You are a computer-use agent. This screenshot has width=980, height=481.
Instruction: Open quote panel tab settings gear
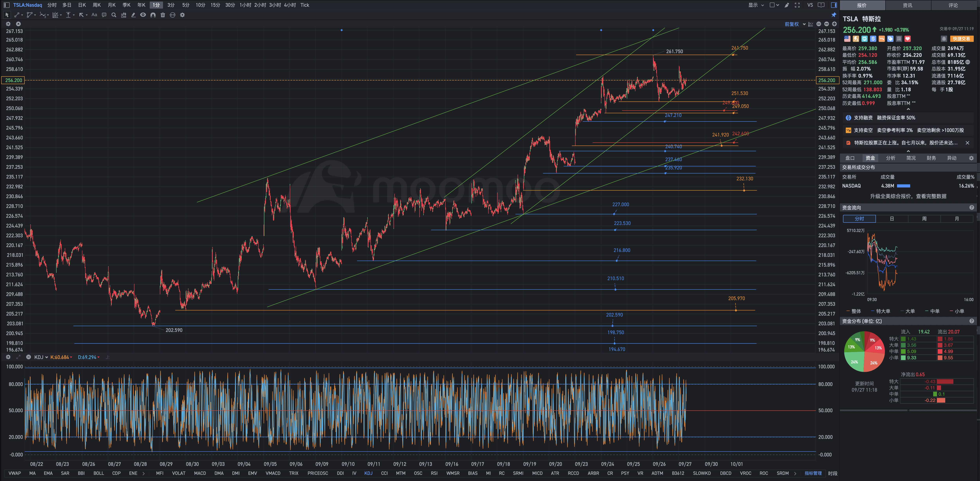click(971, 158)
